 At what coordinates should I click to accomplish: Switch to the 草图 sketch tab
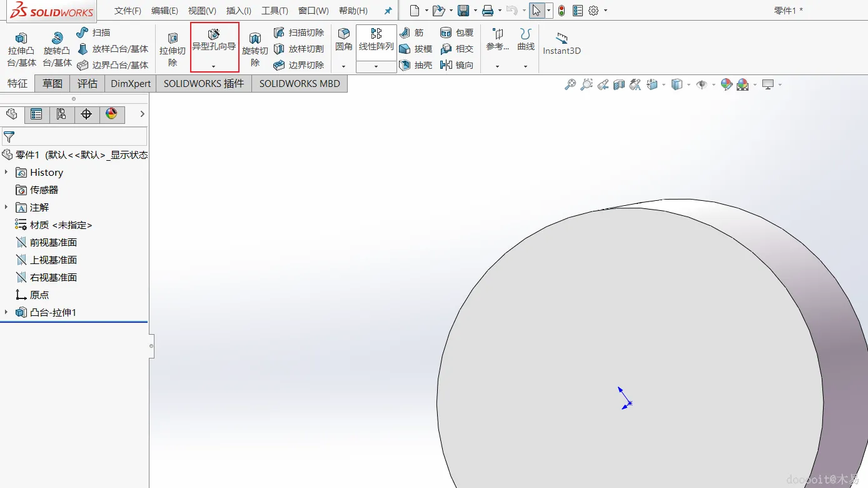(53, 84)
